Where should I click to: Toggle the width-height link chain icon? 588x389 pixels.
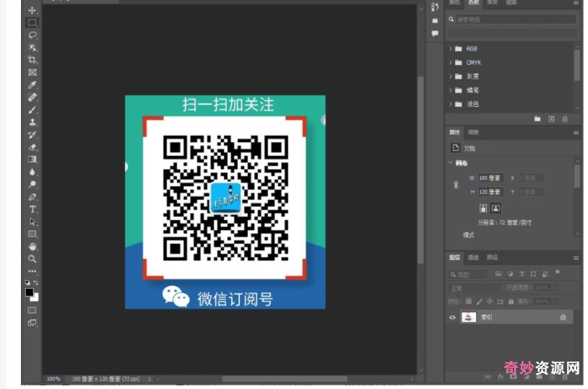(x=456, y=185)
